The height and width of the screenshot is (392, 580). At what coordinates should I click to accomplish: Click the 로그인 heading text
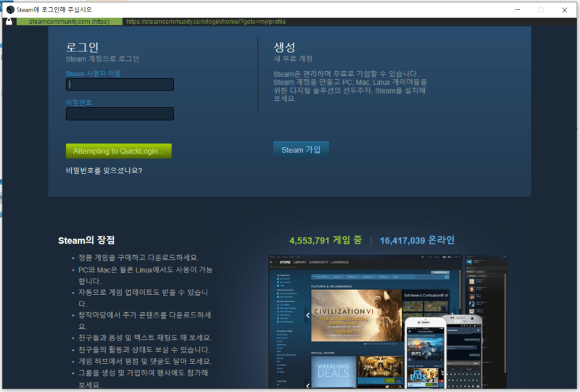[x=82, y=47]
